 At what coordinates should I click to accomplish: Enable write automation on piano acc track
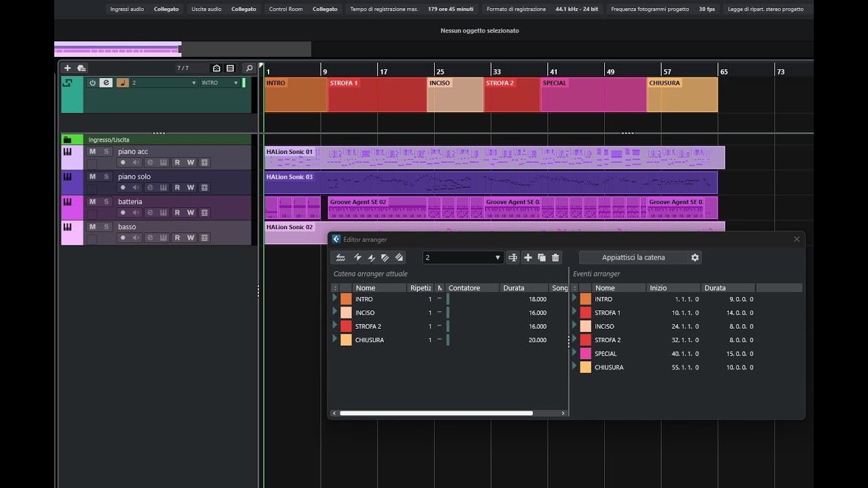[191, 163]
